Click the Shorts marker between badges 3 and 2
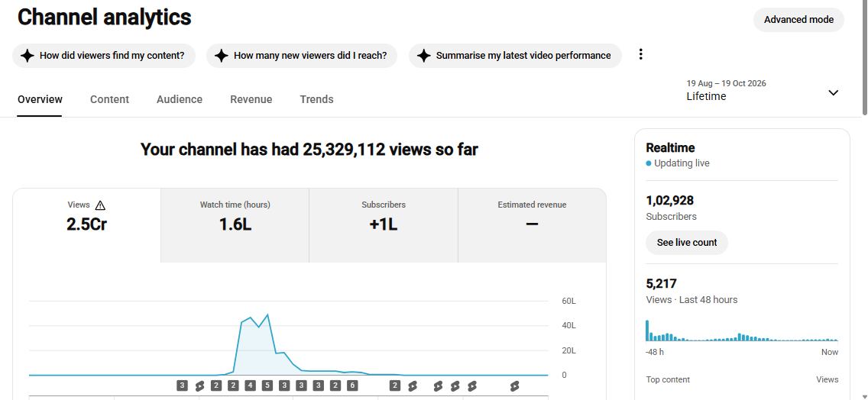Image resolution: width=868 pixels, height=400 pixels. [199, 385]
